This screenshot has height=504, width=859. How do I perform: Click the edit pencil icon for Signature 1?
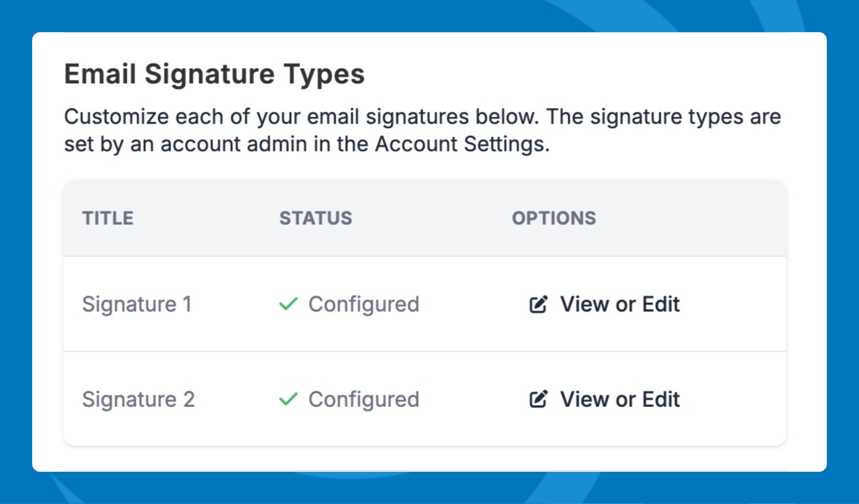point(538,304)
